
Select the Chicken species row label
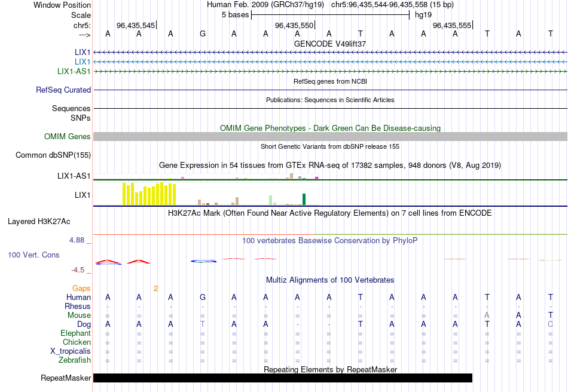pos(77,342)
